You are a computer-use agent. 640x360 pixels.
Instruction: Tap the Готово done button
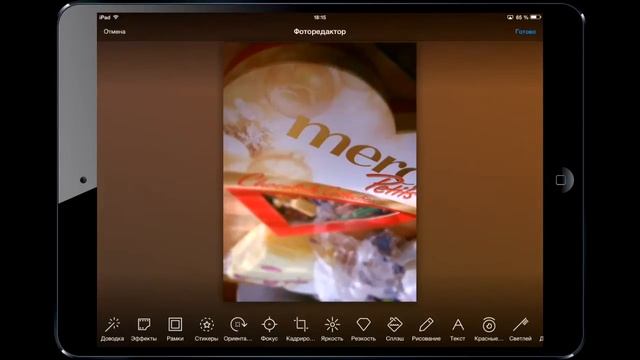tap(525, 31)
